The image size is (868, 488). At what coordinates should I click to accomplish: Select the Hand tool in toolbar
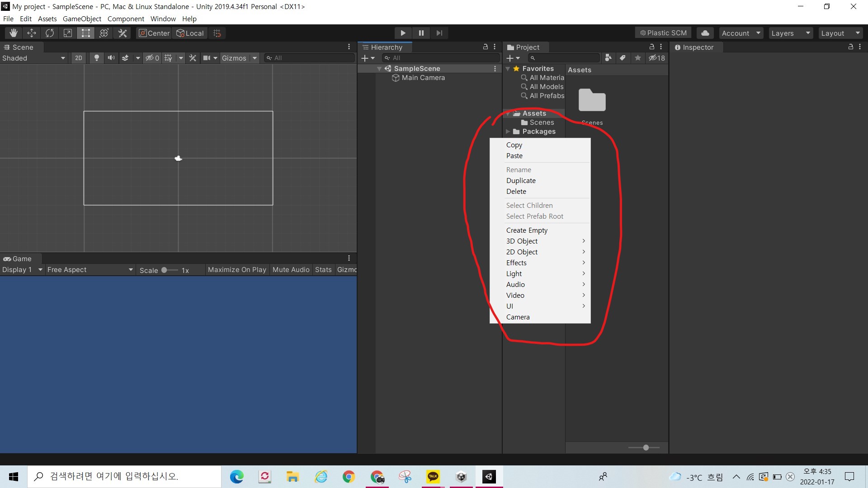pos(14,33)
